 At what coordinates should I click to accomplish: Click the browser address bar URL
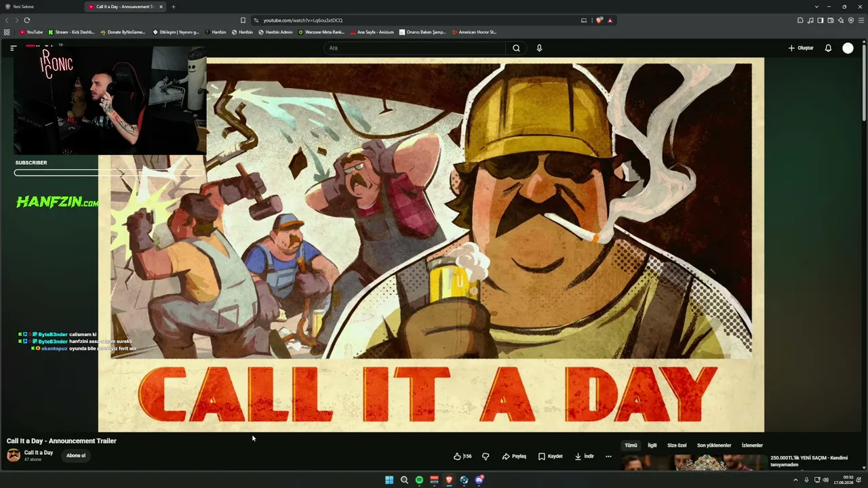[303, 20]
